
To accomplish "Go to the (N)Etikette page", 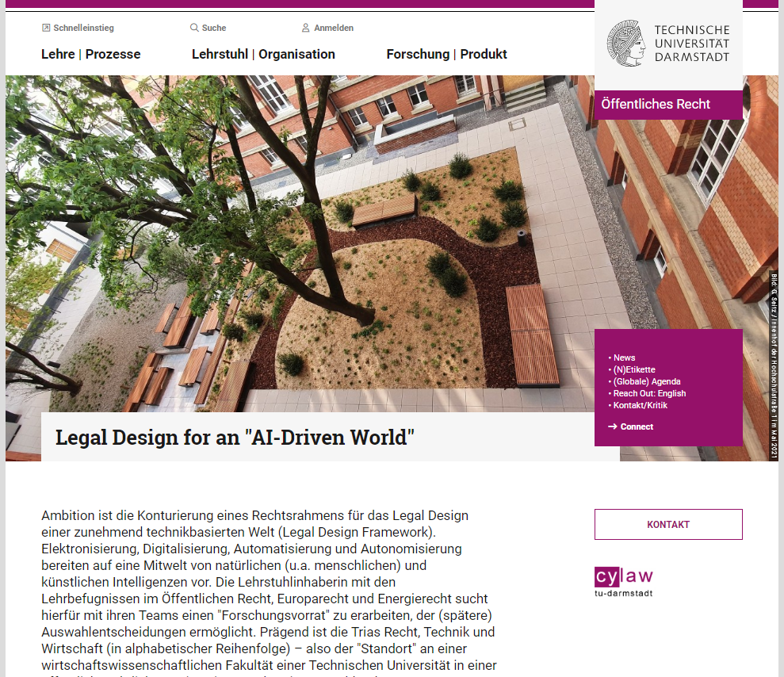I will [x=633, y=369].
